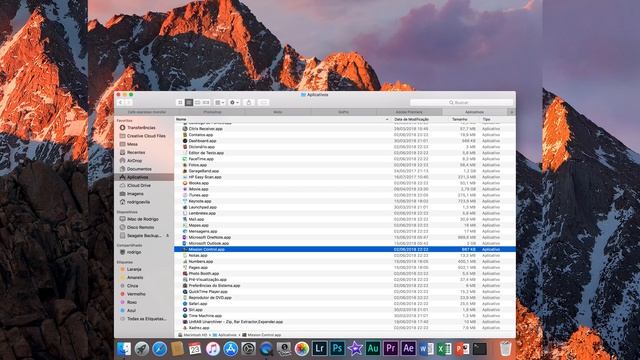
Task: Click the Edit Tags toolbar button
Action: click(263, 102)
